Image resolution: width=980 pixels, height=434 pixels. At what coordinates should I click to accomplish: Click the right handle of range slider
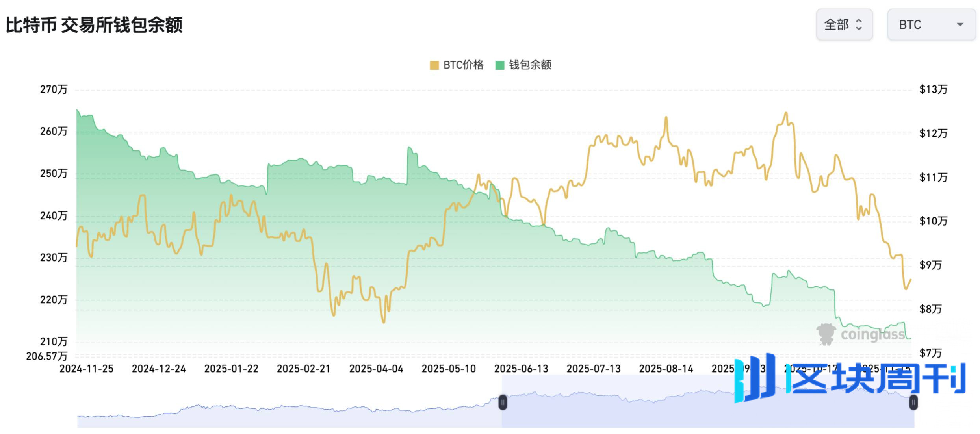pos(913,402)
